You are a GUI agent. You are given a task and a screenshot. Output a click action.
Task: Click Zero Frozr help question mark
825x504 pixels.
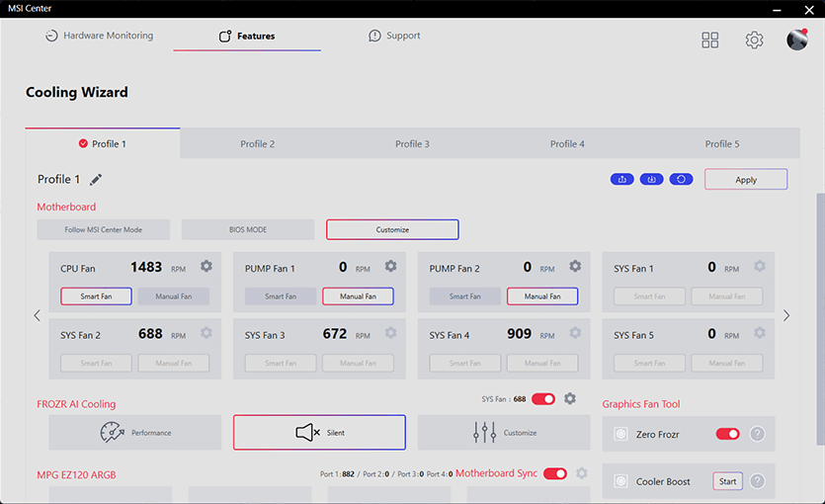click(758, 434)
